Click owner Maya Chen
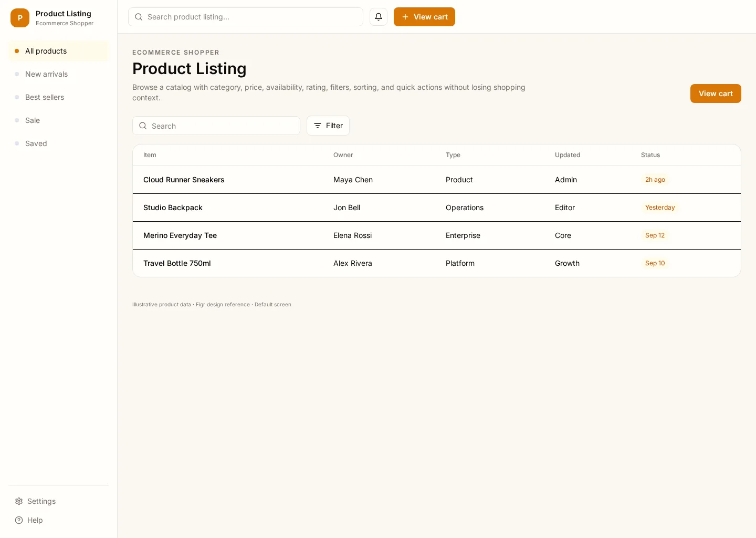The width and height of the screenshot is (756, 538). click(x=353, y=180)
